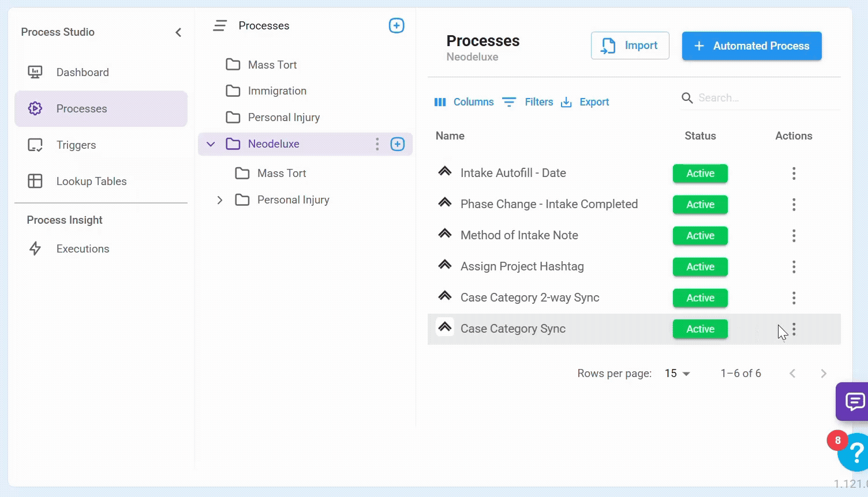This screenshot has width=868, height=497.
Task: Go to Dashboard in sidebar
Action: tap(83, 73)
